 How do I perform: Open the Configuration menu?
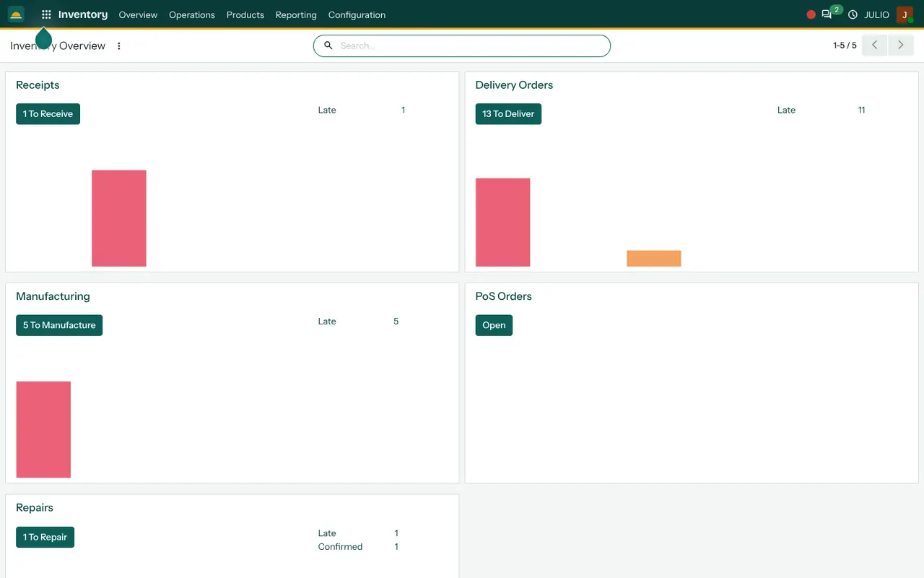pyautogui.click(x=357, y=14)
